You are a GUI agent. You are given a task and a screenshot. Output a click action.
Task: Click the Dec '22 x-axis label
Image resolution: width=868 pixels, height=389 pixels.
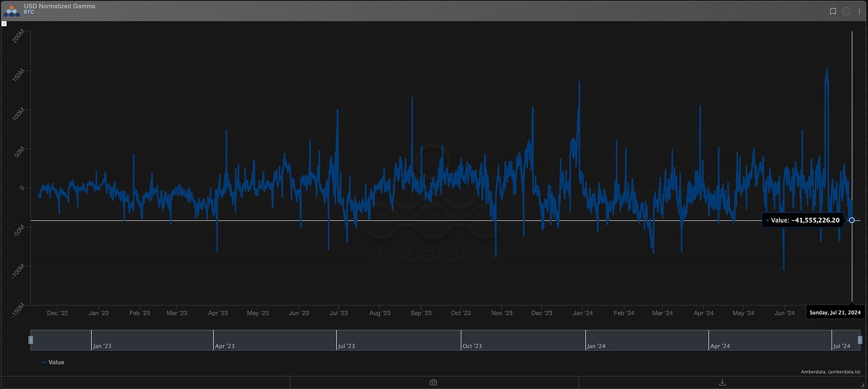point(57,313)
